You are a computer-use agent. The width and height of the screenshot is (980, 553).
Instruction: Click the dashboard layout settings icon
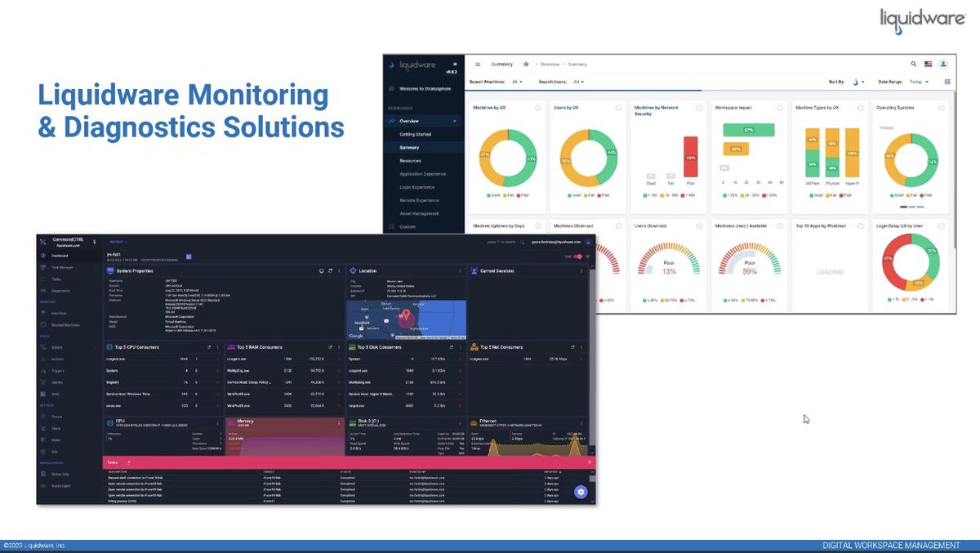(947, 82)
